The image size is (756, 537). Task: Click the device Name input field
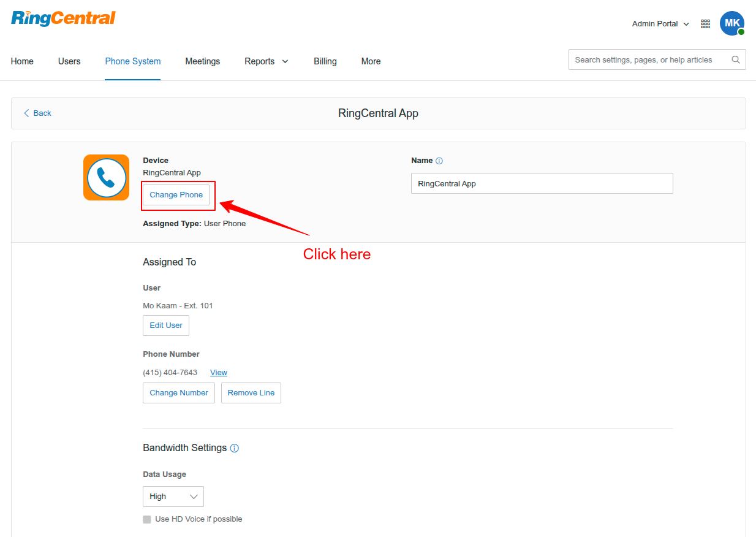[x=542, y=183]
